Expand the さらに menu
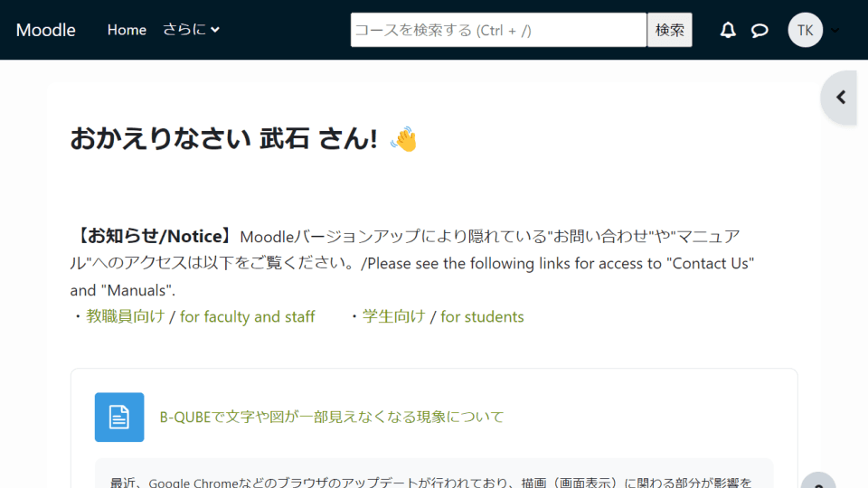 [x=191, y=30]
